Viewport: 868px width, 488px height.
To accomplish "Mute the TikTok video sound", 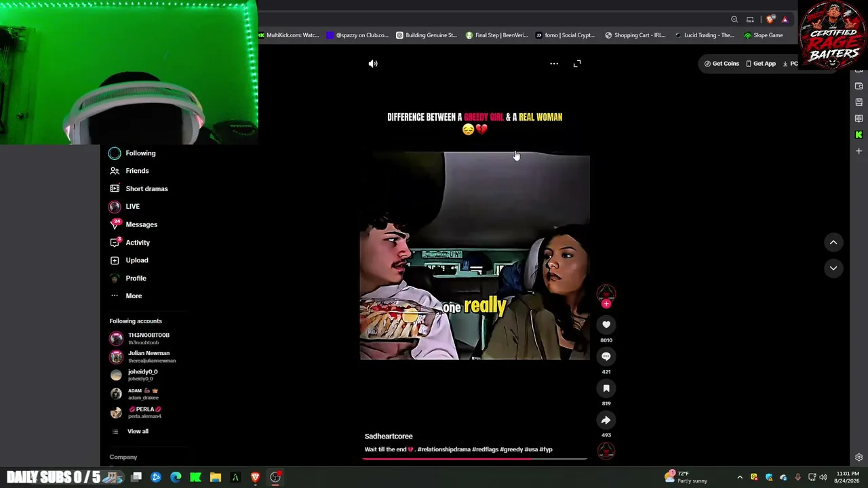I will point(373,64).
